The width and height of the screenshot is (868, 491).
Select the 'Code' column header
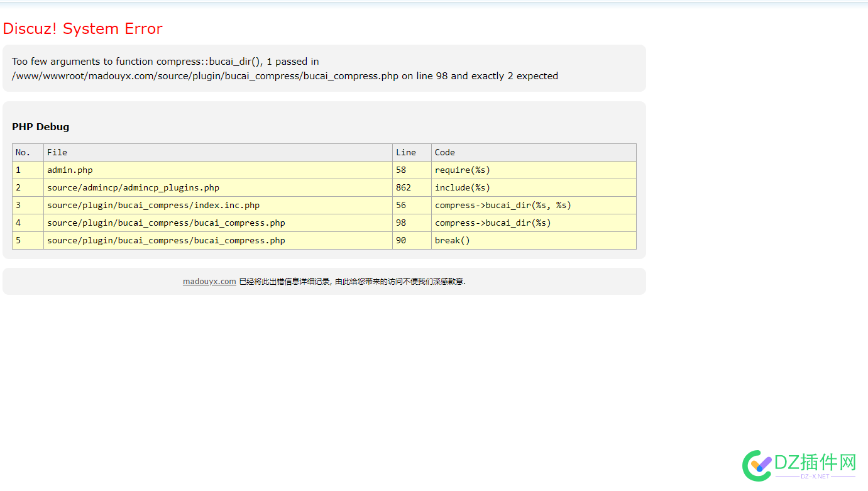534,152
